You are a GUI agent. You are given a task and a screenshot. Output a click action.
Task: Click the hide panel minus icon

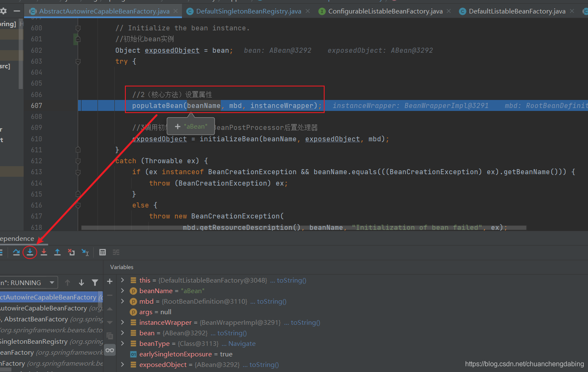coord(17,11)
